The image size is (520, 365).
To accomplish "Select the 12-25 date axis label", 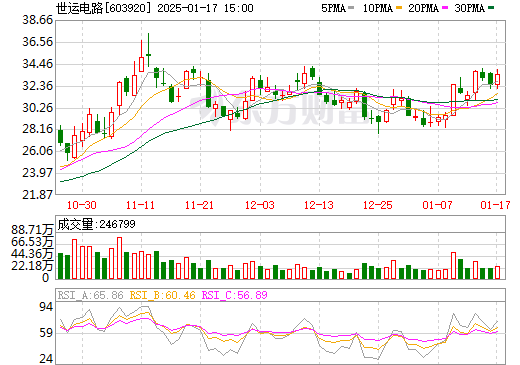I will click(x=378, y=205).
